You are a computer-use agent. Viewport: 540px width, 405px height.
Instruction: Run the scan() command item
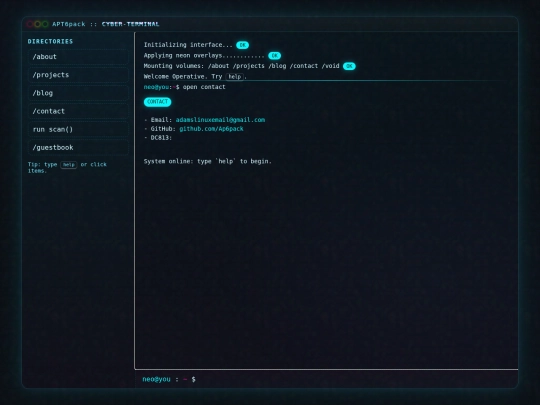click(78, 129)
